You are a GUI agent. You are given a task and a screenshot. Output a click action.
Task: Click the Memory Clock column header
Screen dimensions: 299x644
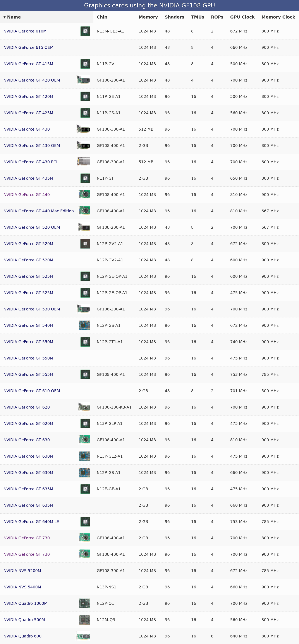[x=278, y=17]
